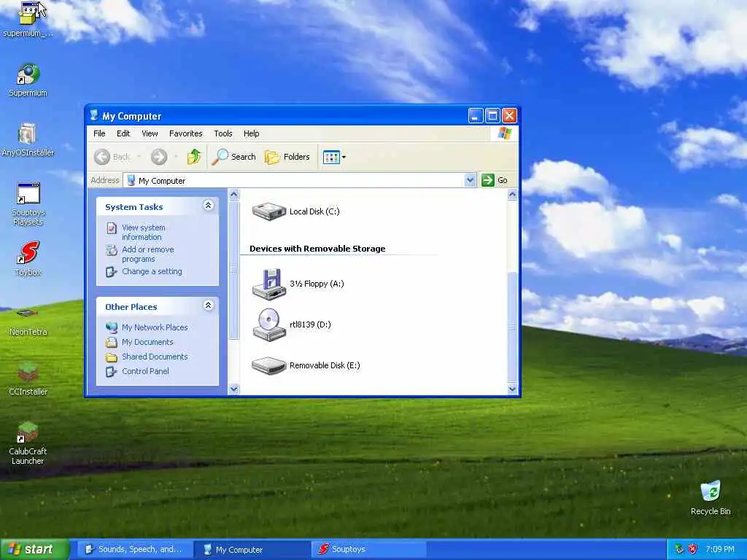Viewport: 747px width, 560px height.
Task: Click the left pane scroll down arrow
Action: (234, 389)
